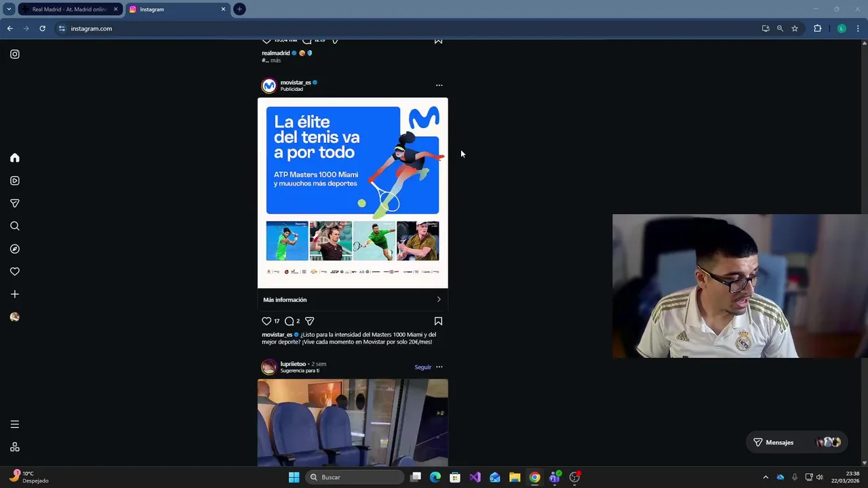Screen dimensions: 868x488
Task: Open the zoom magnifier in address bar
Action: point(780,28)
